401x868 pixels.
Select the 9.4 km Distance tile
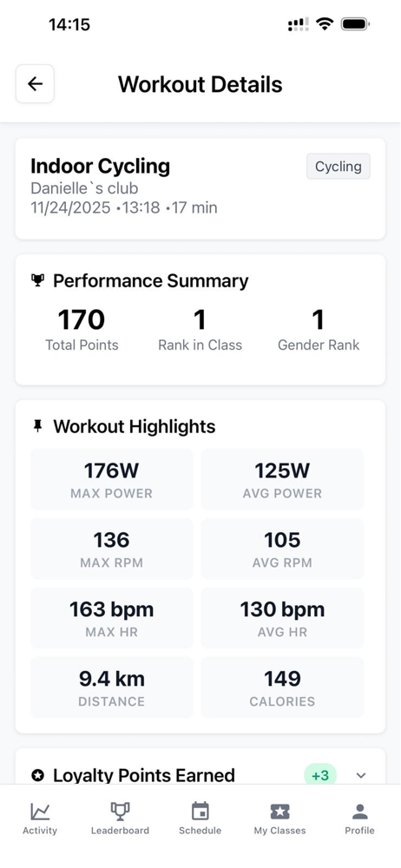point(111,687)
